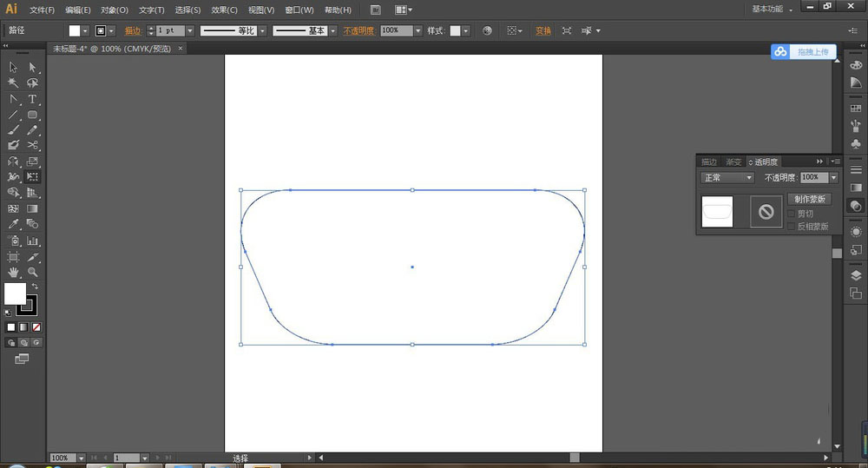Select the Magic Wand tool
Image resolution: width=868 pixels, height=468 pixels.
pyautogui.click(x=13, y=83)
